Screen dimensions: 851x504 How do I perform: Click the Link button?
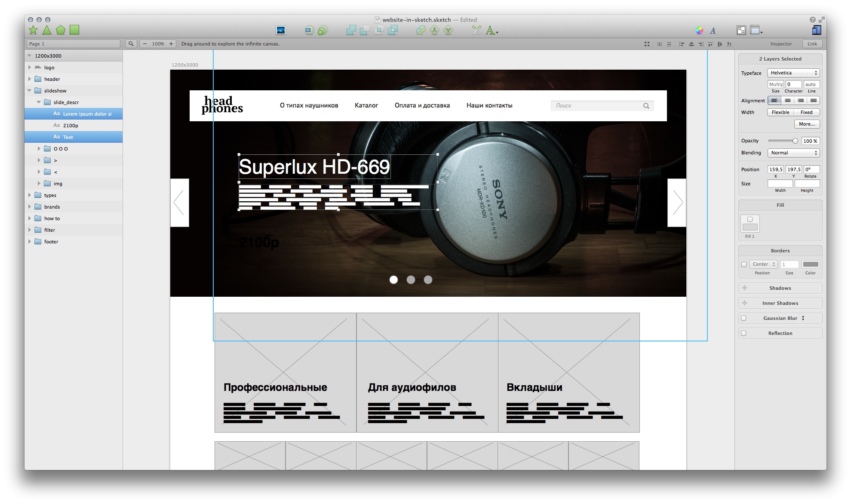(x=812, y=44)
